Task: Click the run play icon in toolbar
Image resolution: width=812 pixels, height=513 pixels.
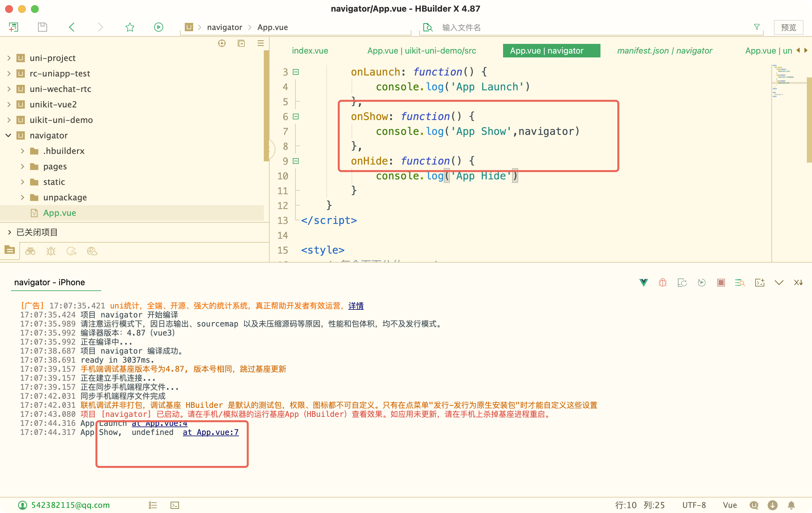Action: (158, 27)
